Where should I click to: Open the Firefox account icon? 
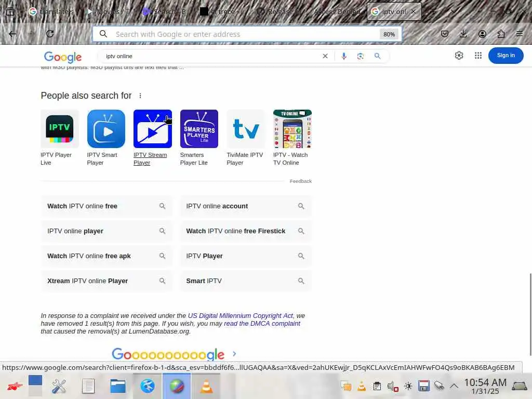tap(482, 34)
